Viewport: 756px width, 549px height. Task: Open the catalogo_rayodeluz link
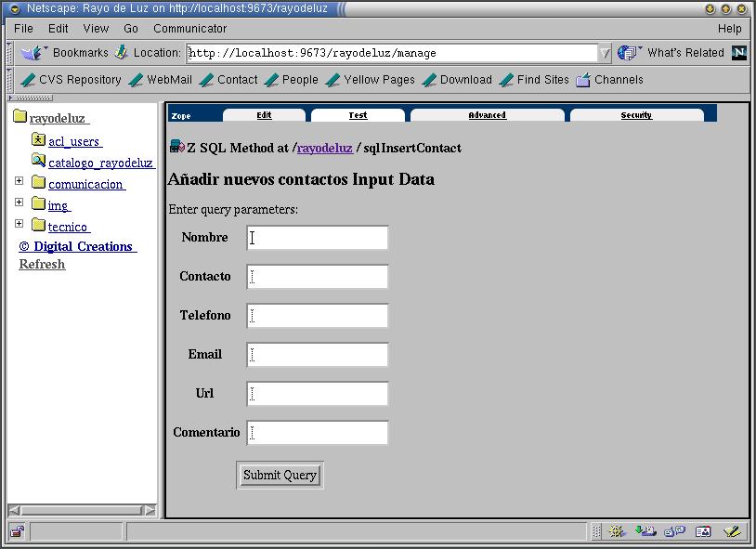[100, 163]
